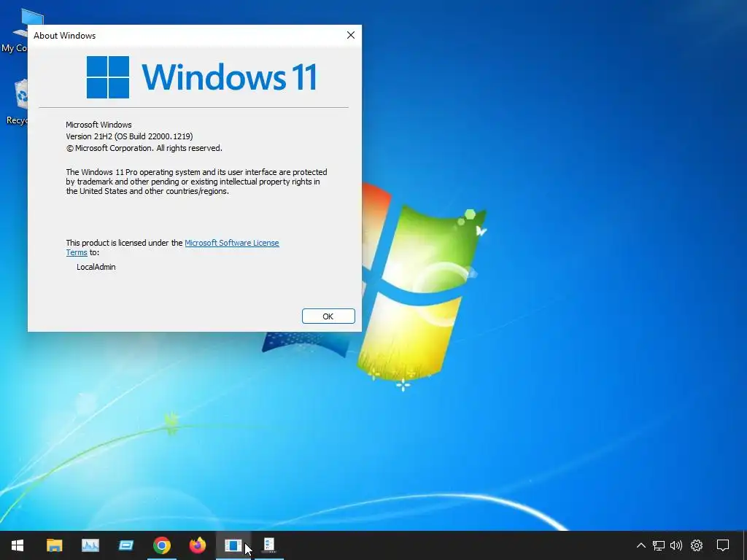The image size is (747, 560).
Task: Open the volume control in tray
Action: pyautogui.click(x=676, y=545)
